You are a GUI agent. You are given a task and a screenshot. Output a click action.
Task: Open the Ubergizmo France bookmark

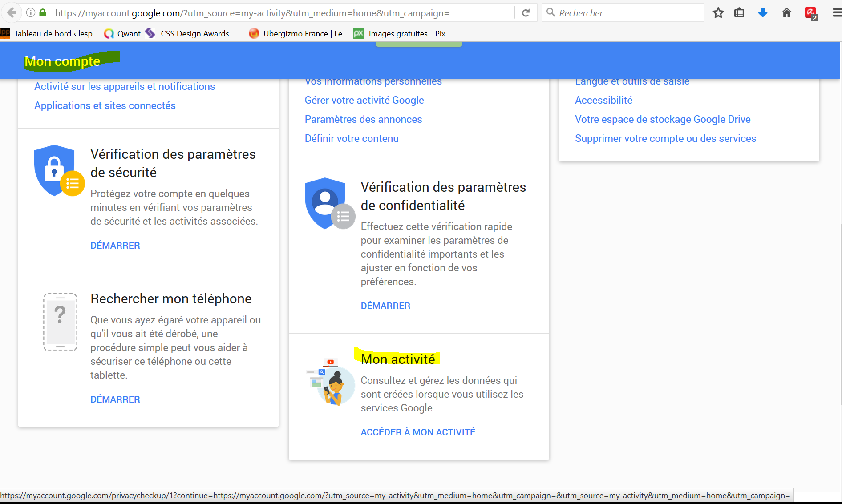298,34
